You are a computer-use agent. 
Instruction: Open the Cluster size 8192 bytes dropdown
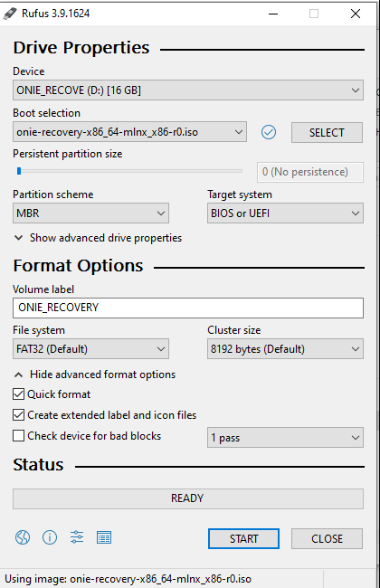[285, 349]
